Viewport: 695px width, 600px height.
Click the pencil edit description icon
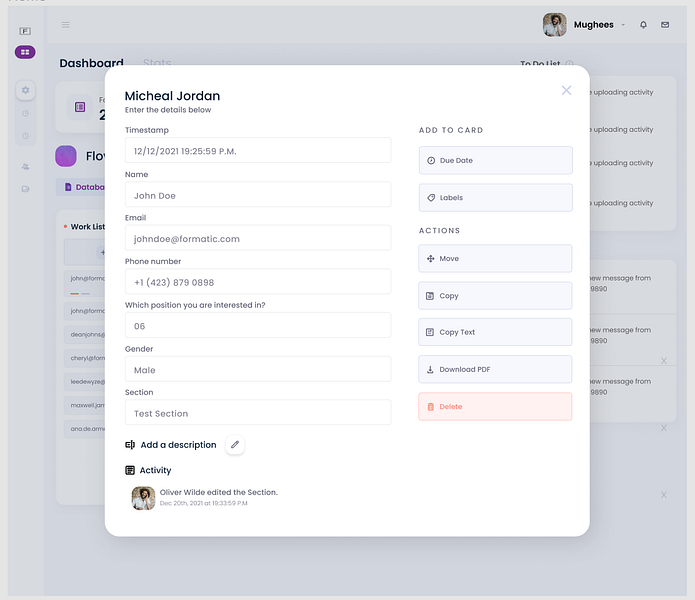tap(235, 444)
